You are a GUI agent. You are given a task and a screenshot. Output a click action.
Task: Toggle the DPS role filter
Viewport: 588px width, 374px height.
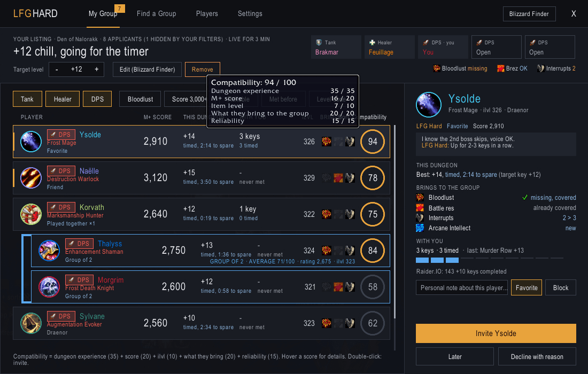[97, 99]
